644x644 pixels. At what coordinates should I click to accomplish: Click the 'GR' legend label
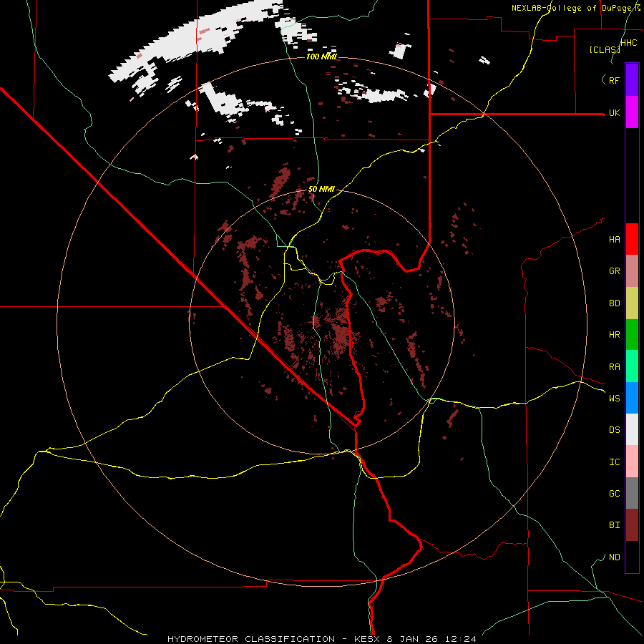click(x=614, y=271)
